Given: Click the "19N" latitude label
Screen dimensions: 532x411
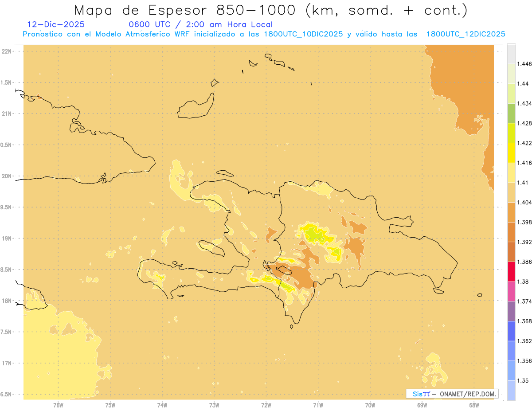Looking at the screenshot, I should (x=7, y=239).
